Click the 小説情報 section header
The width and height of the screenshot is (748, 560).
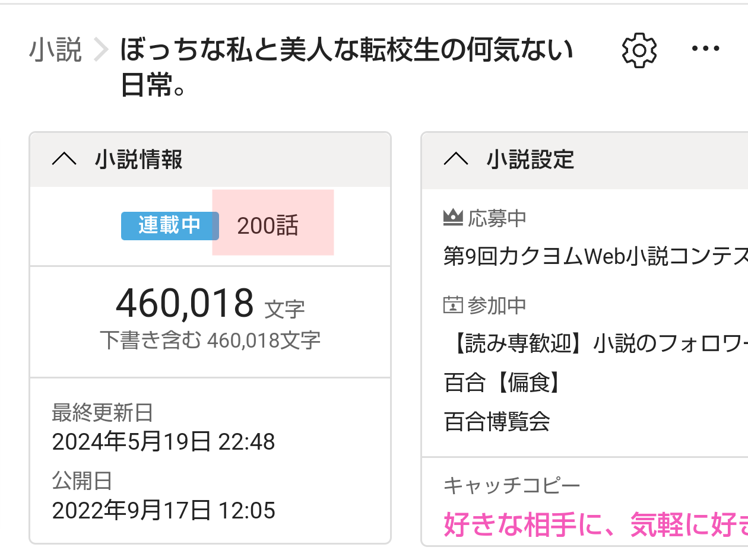(x=138, y=160)
